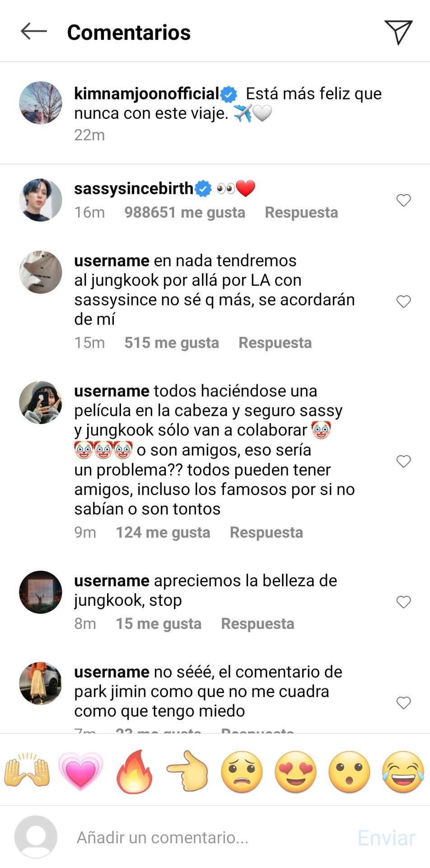430x868 pixels.
Task: Go back with the left arrow icon
Action: [x=34, y=32]
